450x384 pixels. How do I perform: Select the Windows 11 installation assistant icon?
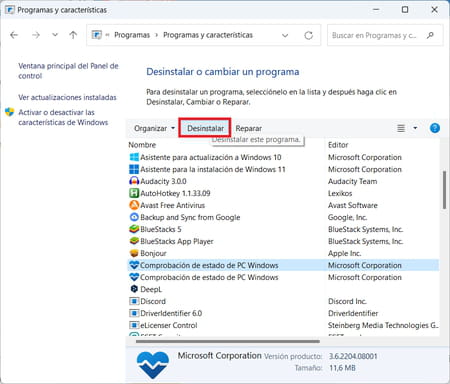click(134, 169)
